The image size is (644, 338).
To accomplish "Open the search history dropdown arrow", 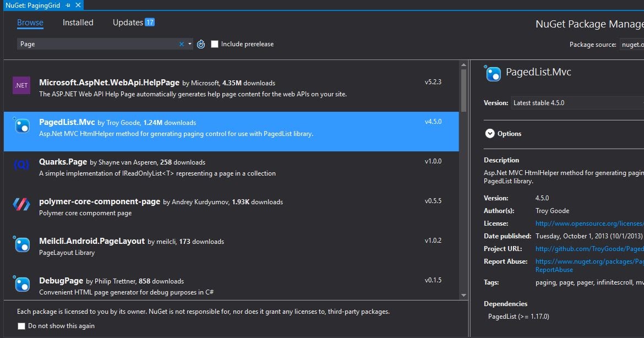I will (188, 44).
